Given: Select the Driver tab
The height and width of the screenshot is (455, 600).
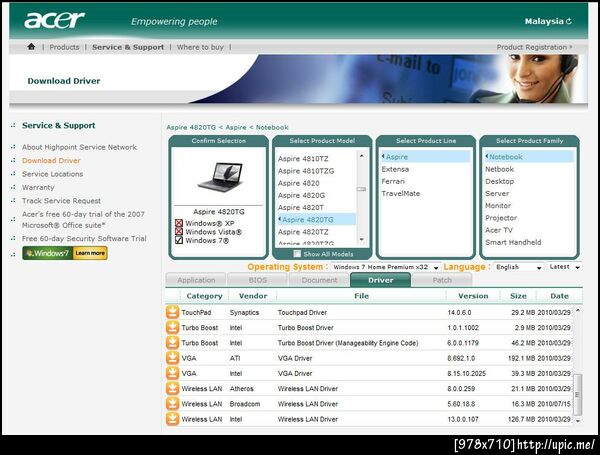Looking at the screenshot, I should [x=381, y=280].
